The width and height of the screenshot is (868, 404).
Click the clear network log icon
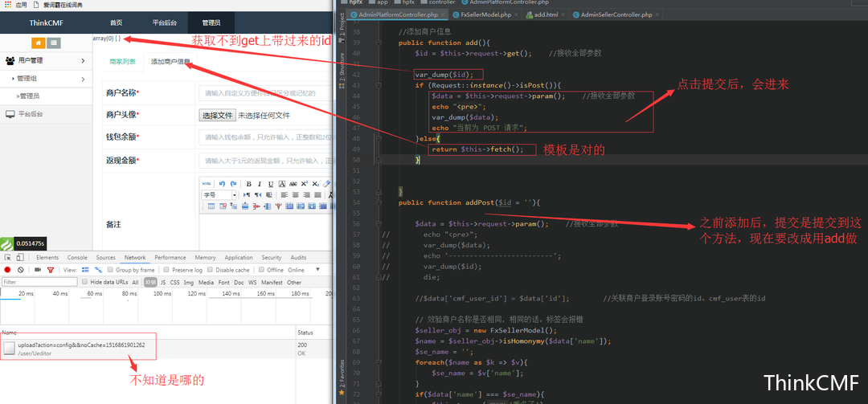click(20, 270)
